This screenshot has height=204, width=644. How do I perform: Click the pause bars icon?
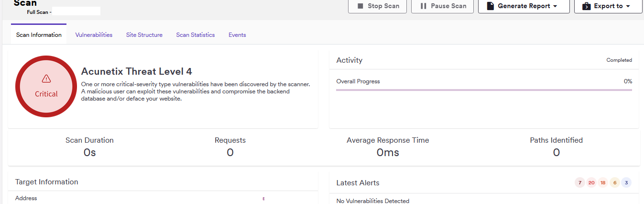[x=423, y=6]
